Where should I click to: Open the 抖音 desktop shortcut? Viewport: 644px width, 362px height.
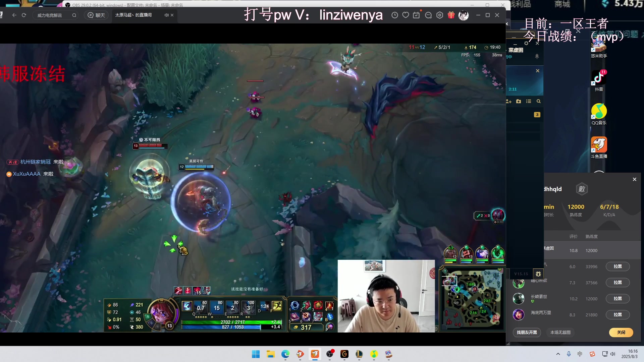click(x=599, y=81)
